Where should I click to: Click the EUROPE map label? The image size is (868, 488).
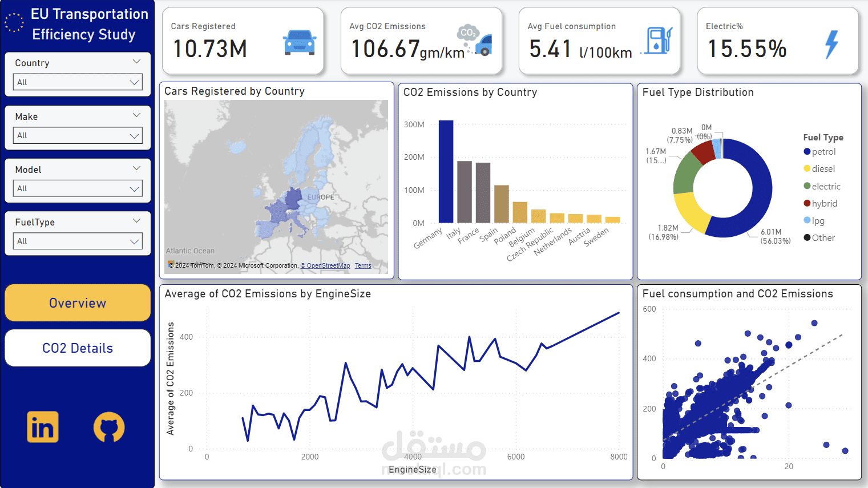321,197
